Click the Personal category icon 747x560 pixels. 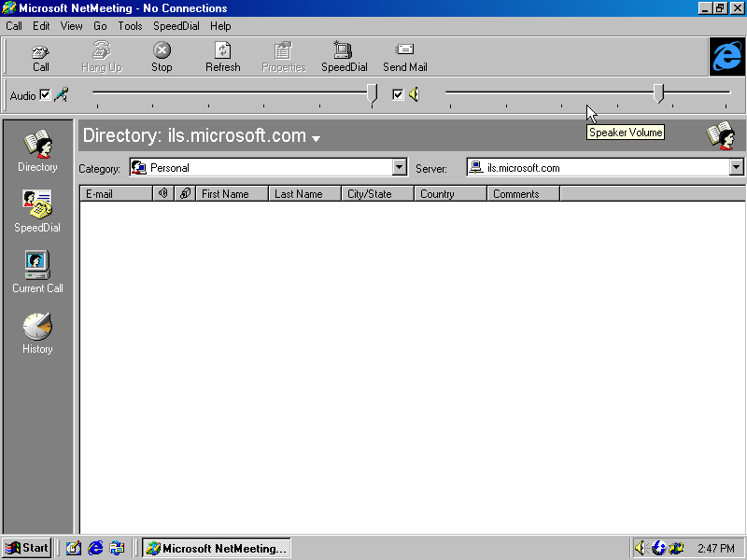coord(138,168)
